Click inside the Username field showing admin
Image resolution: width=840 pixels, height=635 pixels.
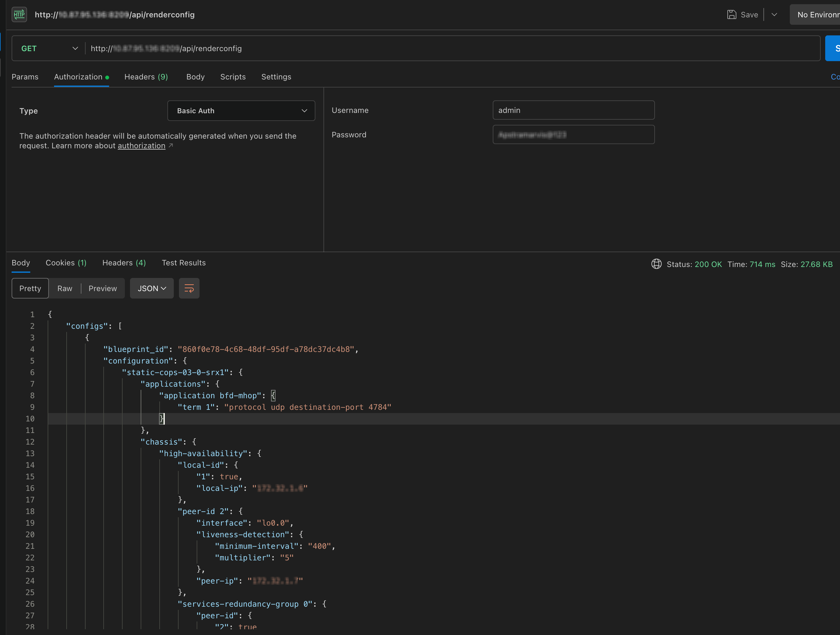574,110
